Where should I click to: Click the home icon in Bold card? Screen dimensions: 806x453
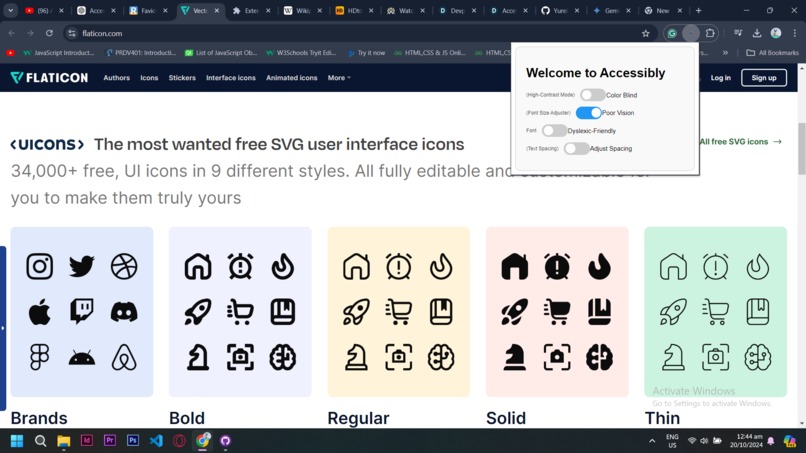198,266
